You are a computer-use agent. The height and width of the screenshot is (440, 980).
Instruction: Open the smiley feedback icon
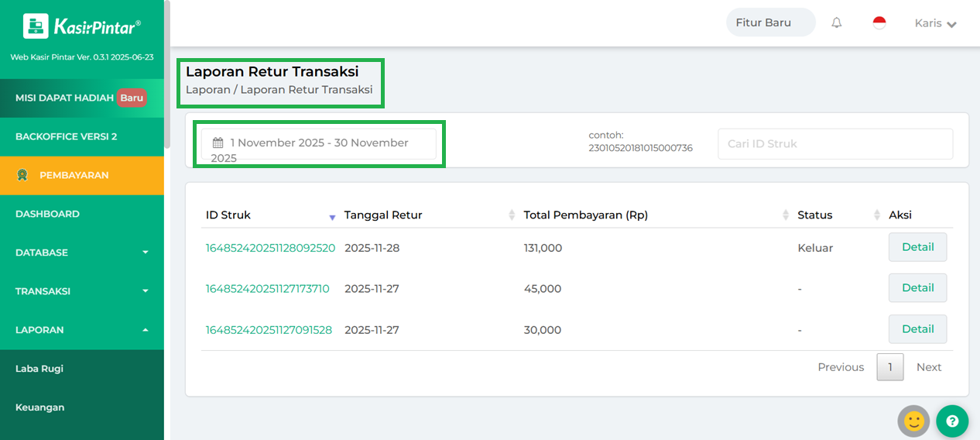[913, 421]
